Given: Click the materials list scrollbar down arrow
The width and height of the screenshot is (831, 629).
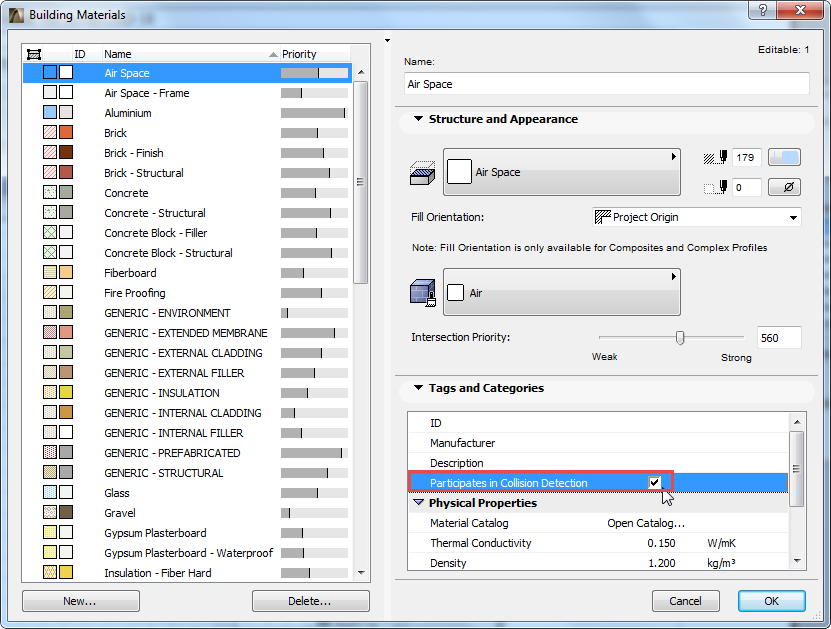Looking at the screenshot, I should pyautogui.click(x=361, y=572).
